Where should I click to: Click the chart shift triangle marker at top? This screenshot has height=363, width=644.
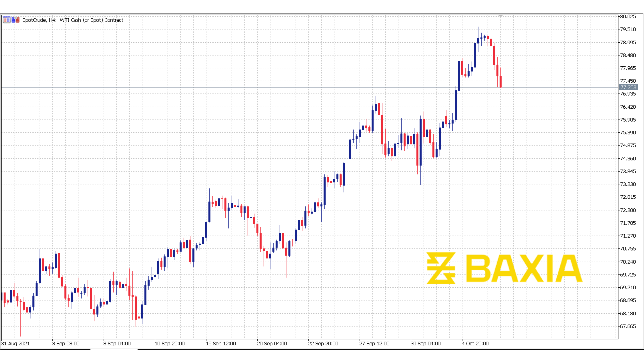coord(501,16)
